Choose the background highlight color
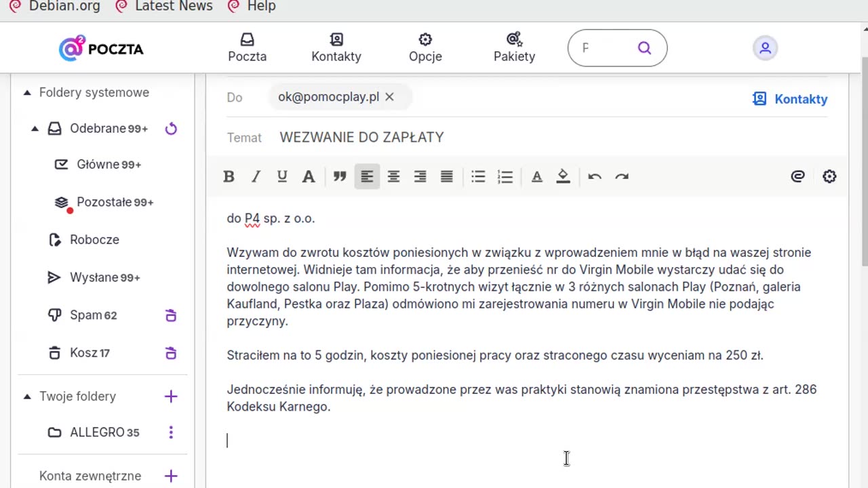The image size is (868, 488). pyautogui.click(x=563, y=177)
